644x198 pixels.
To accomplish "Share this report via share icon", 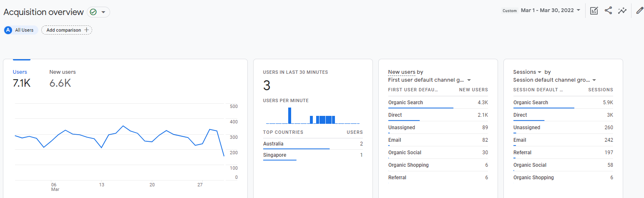I will click(x=608, y=11).
